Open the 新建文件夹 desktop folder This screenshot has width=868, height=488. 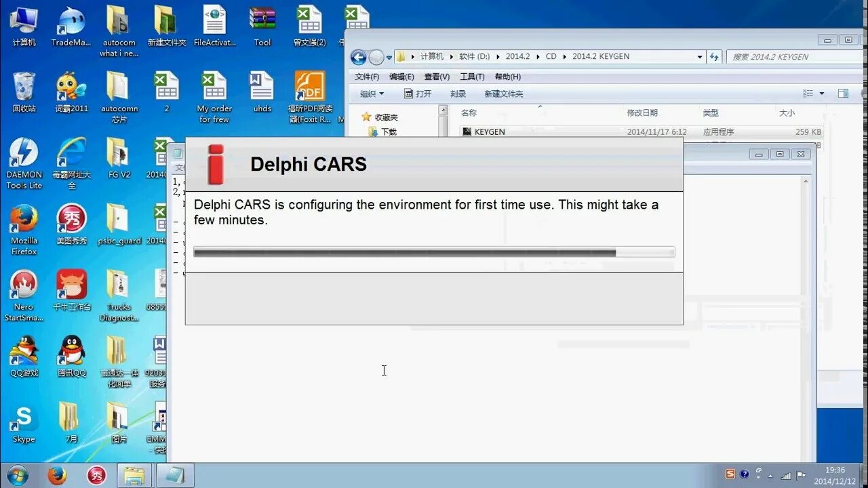[x=167, y=27]
